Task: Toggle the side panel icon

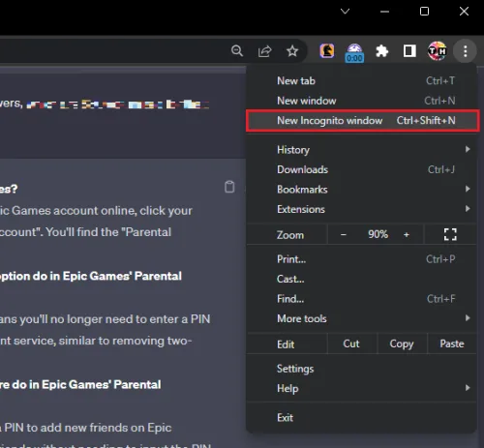Action: (409, 51)
